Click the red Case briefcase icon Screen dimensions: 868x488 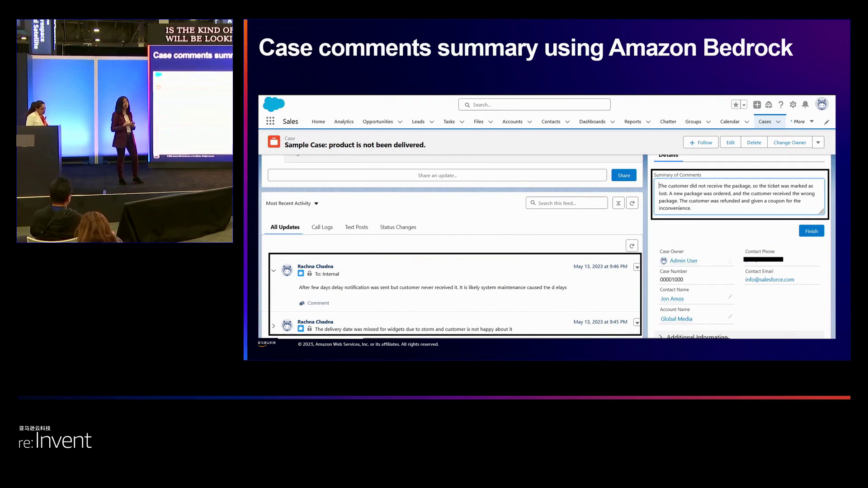click(x=274, y=142)
